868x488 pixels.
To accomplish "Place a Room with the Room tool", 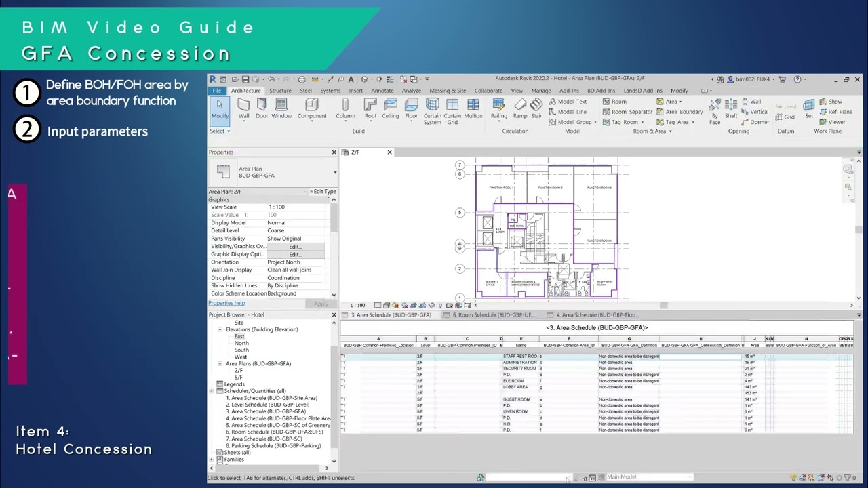I will click(614, 102).
